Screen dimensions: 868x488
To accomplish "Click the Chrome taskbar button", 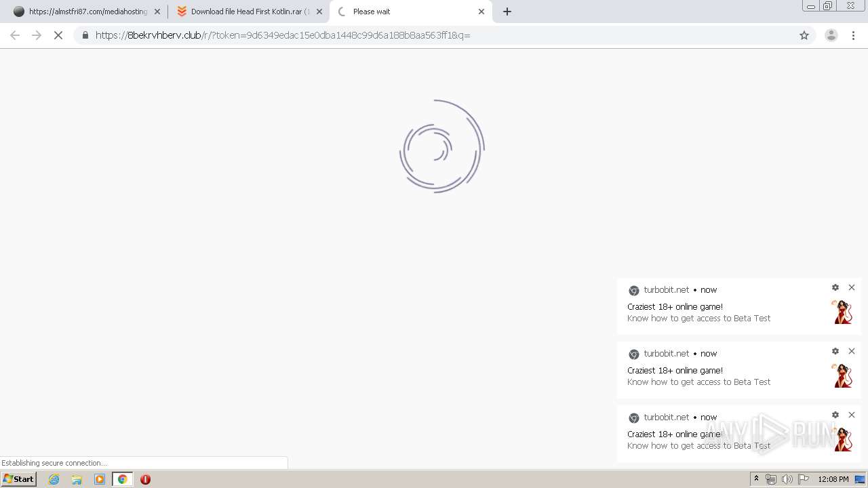I will click(122, 479).
